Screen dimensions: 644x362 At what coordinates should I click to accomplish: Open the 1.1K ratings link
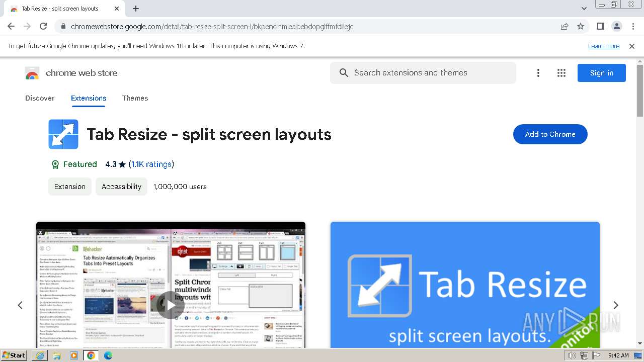coord(151,164)
